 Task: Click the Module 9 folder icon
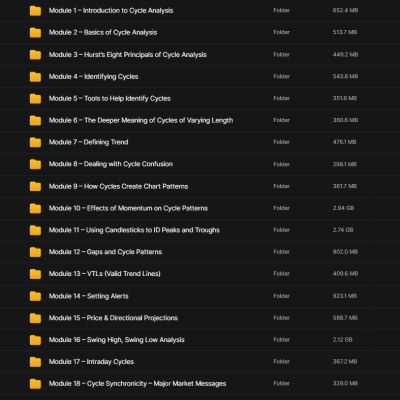point(35,186)
